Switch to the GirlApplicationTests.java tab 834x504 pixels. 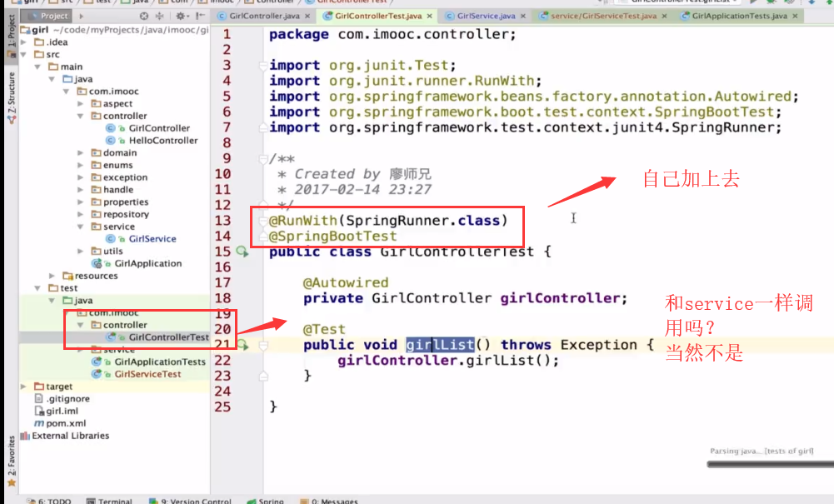[x=739, y=16]
